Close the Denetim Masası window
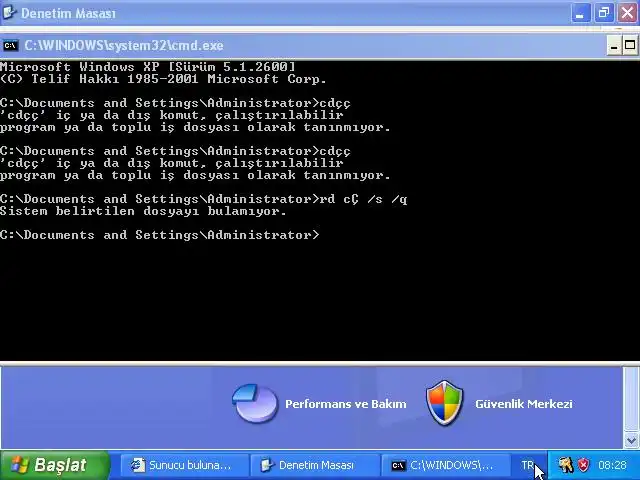Screen dimensions: 640x480 628,13
